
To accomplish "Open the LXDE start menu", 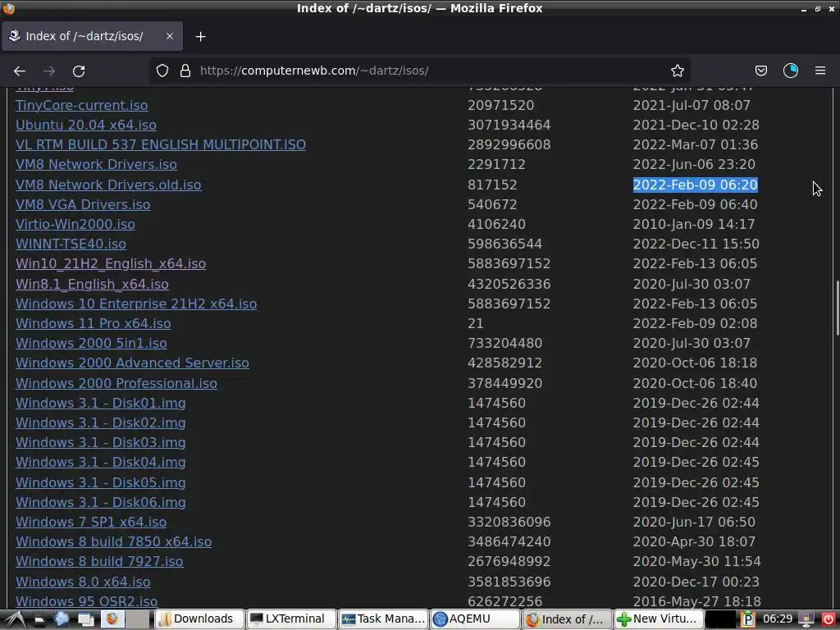I will (15, 619).
